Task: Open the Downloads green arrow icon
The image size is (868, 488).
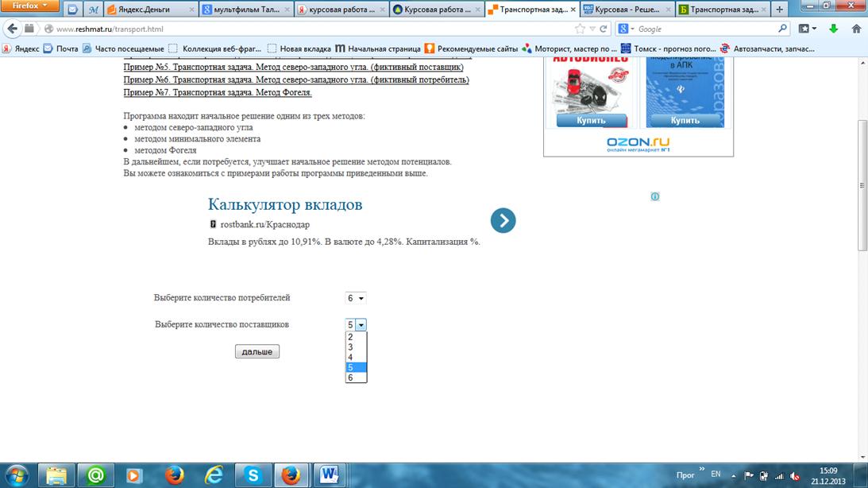Action: tap(833, 29)
